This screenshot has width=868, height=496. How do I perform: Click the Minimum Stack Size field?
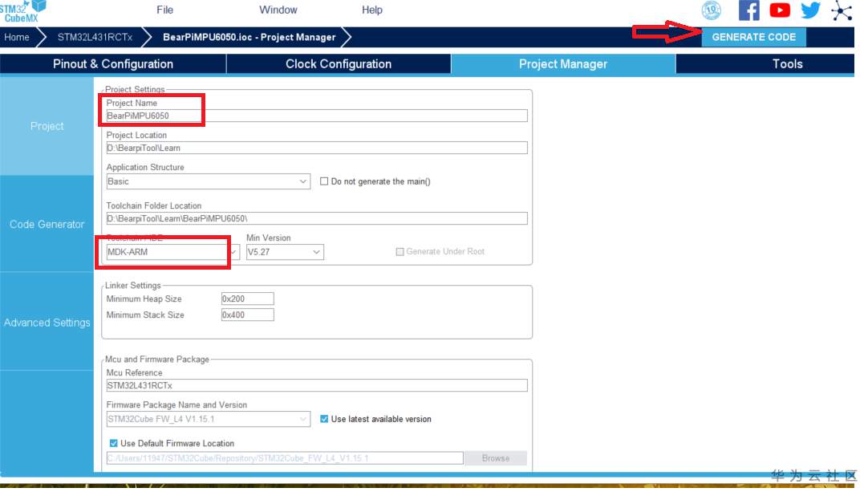[x=247, y=315]
